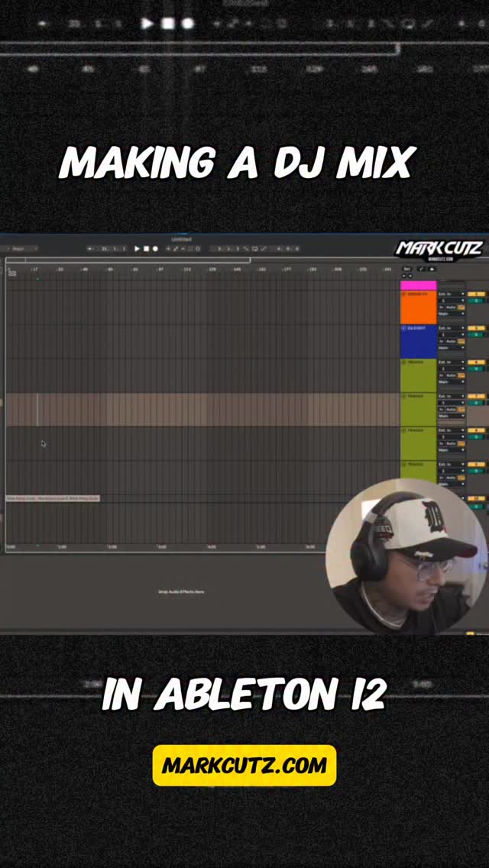Open highlighted track's Main output dropdown
This screenshot has height=868, width=489.
pos(452,416)
